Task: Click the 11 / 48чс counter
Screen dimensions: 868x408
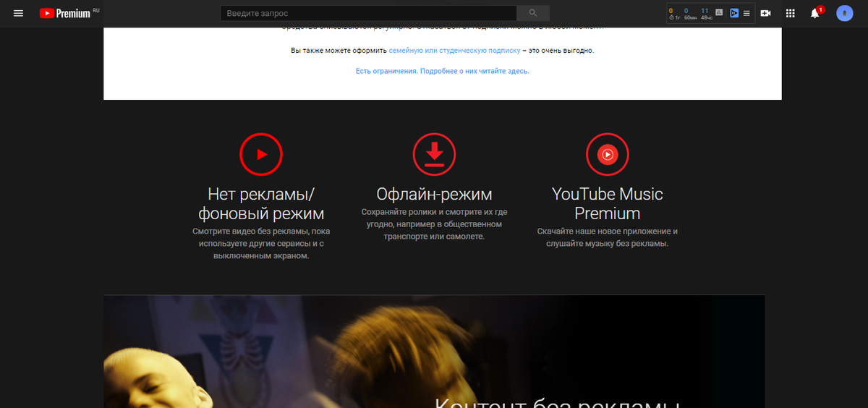Action: tap(705, 13)
